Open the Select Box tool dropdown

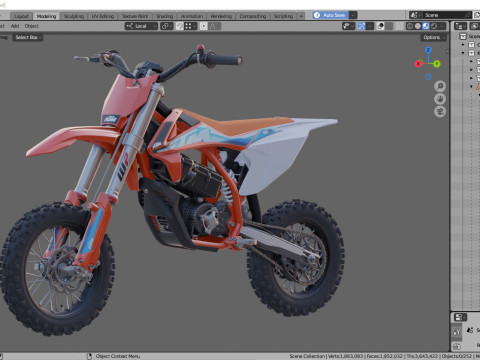click(28, 37)
